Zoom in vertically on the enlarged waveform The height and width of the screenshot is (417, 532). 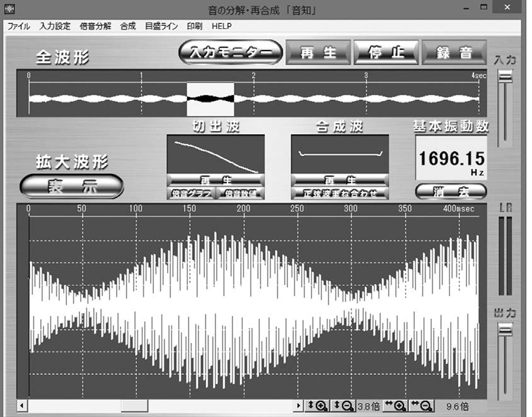317,406
